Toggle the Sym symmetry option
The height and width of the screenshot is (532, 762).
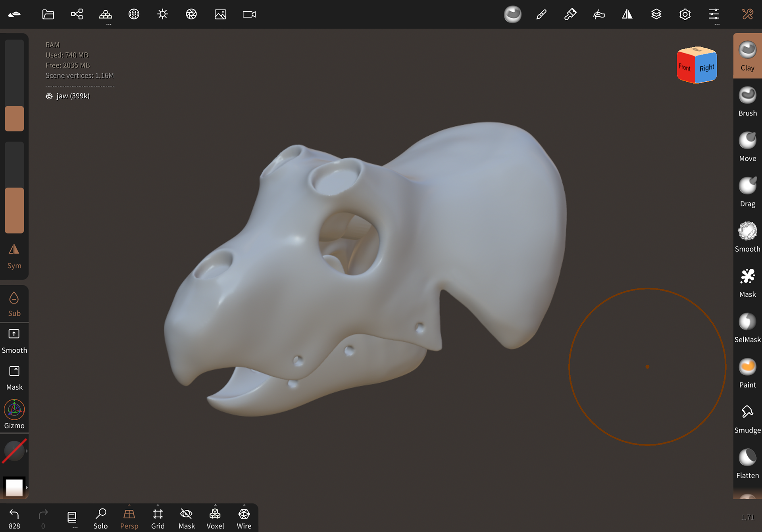pyautogui.click(x=14, y=255)
